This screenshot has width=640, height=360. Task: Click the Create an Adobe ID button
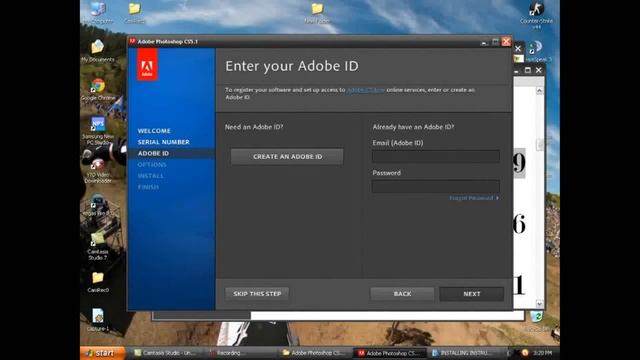point(287,157)
